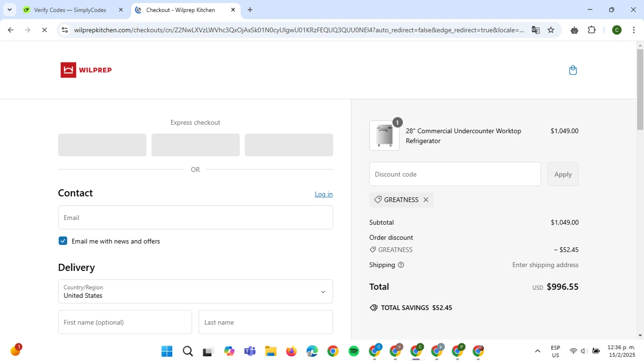Screen dimensions: 644x362
Task: Close the Checkout Wilprep Kitchen tab
Action: point(233,9)
